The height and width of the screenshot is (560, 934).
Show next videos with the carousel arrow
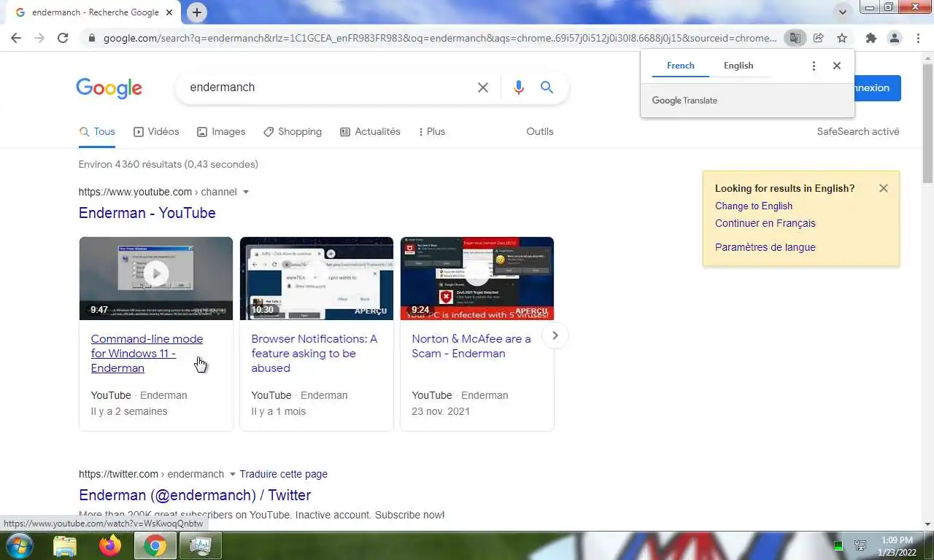tap(555, 335)
